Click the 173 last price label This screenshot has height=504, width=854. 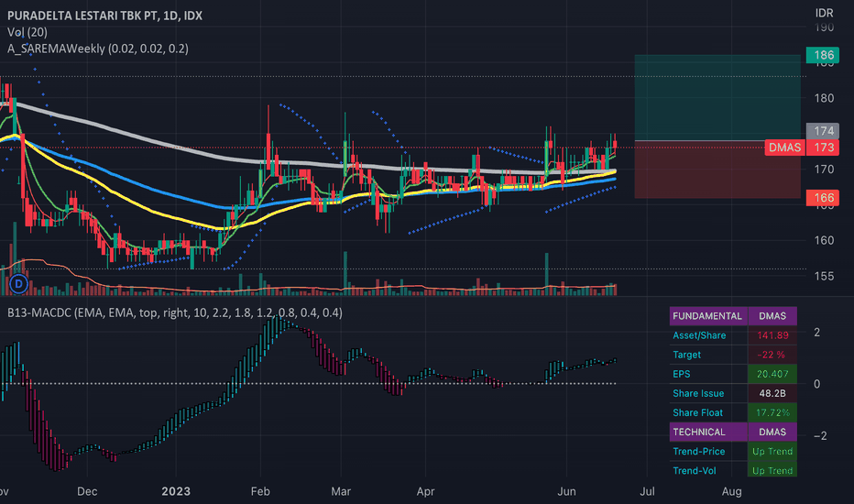pos(823,148)
